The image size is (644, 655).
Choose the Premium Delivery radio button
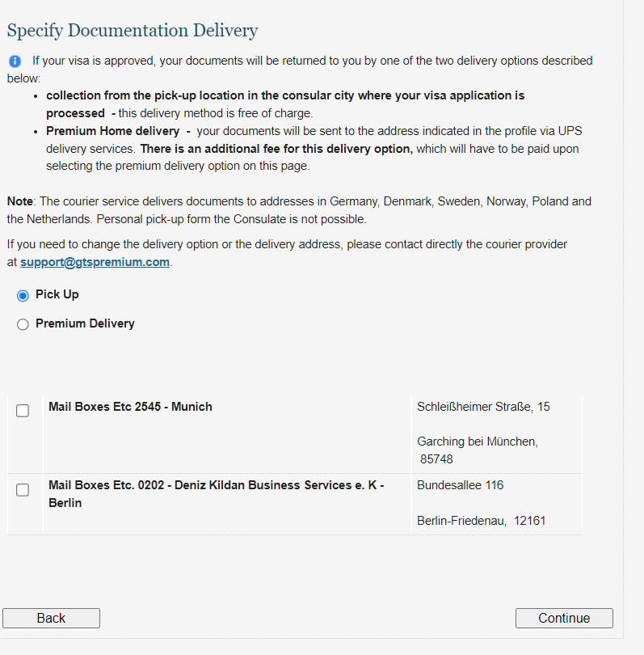(x=23, y=324)
